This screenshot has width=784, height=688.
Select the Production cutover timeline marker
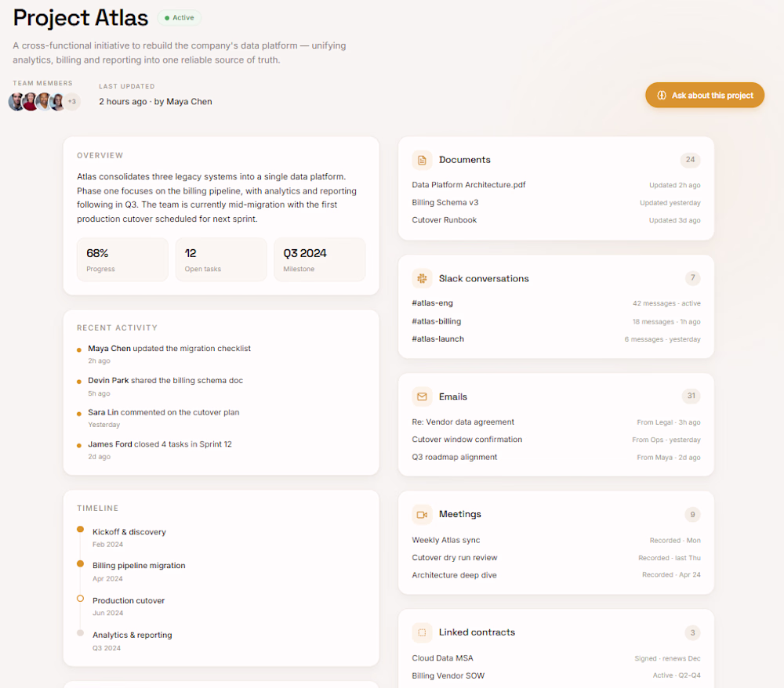pos(80,599)
